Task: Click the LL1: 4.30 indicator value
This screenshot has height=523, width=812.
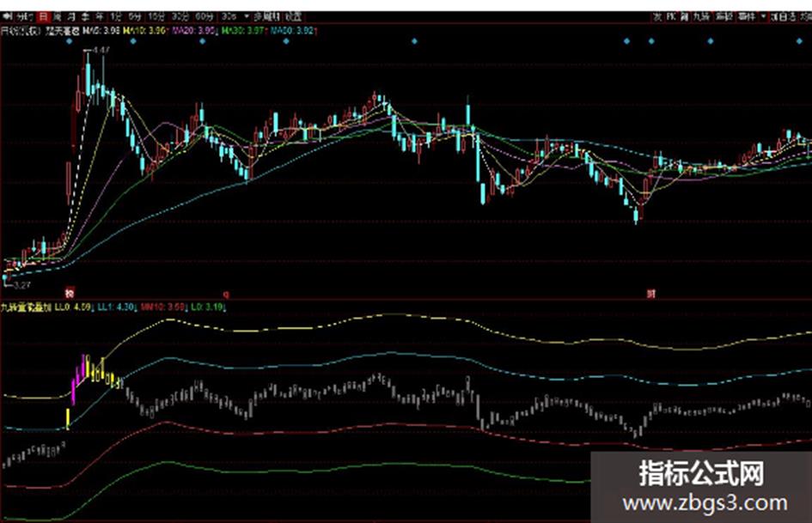Action: 116,307
